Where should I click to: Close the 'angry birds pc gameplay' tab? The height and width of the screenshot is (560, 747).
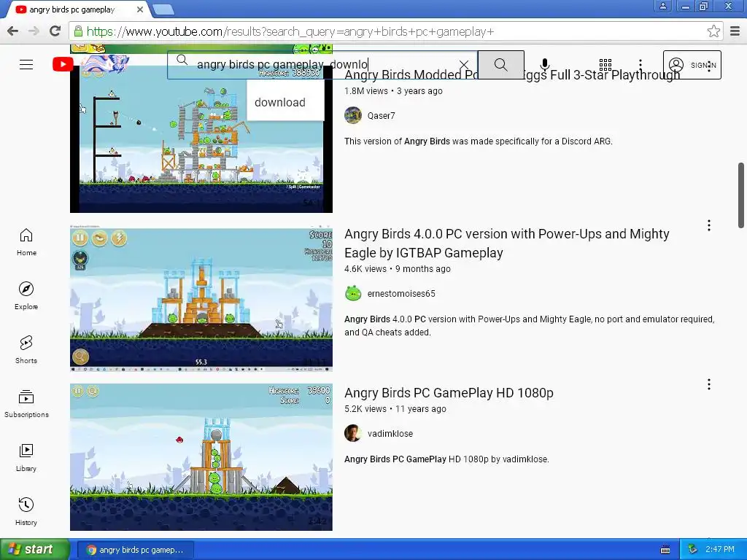coord(139,9)
